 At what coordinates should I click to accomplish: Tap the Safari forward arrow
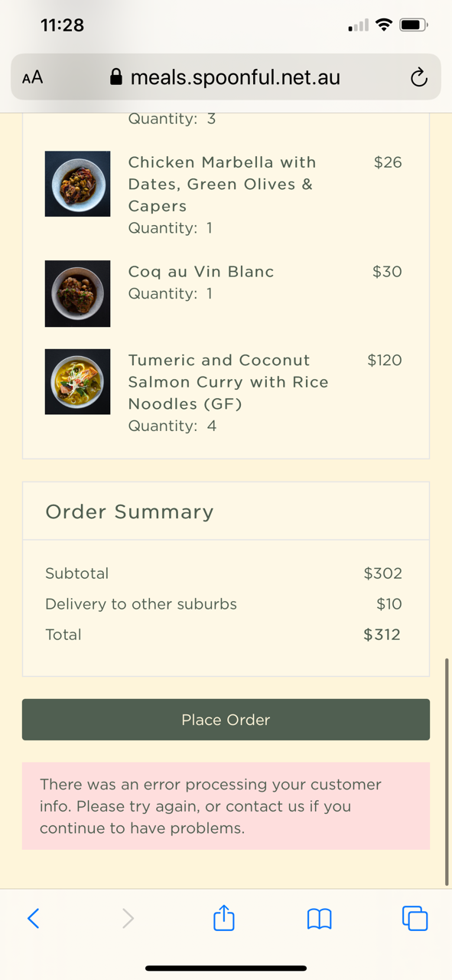(x=128, y=918)
